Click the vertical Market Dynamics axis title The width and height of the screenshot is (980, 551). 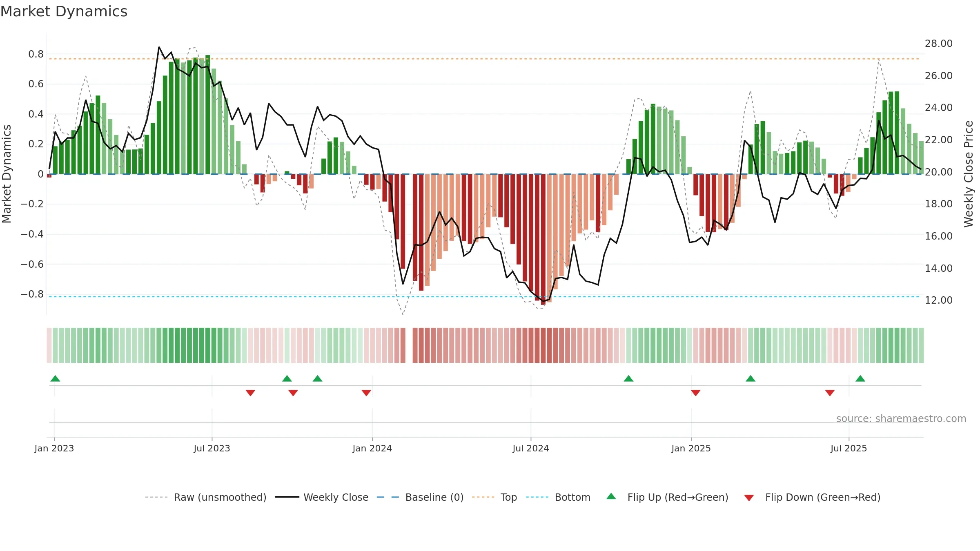(x=7, y=174)
